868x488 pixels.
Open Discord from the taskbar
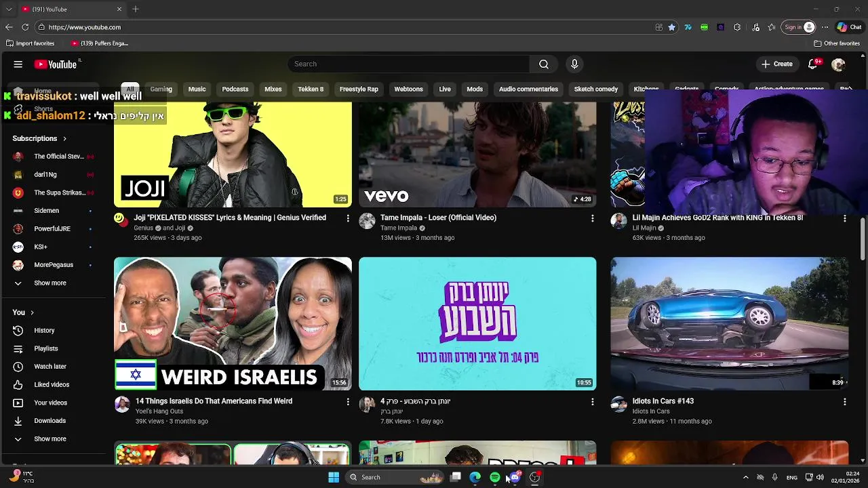515,477
